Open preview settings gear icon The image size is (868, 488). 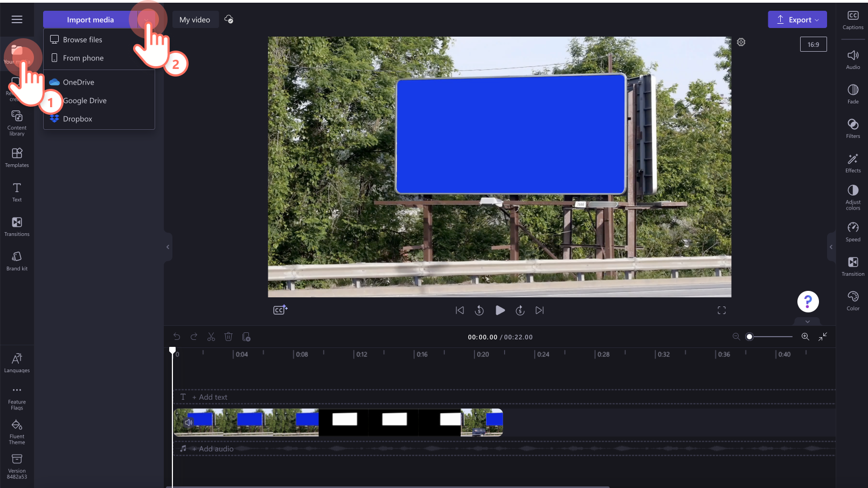[x=741, y=42]
